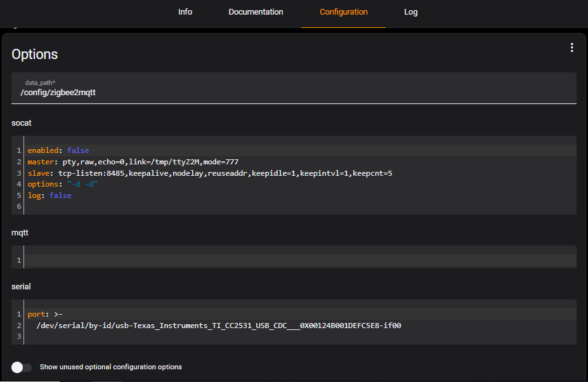The height and width of the screenshot is (382, 588).
Task: Click the 'Show unused optional configuration options' label
Action: (x=110, y=367)
